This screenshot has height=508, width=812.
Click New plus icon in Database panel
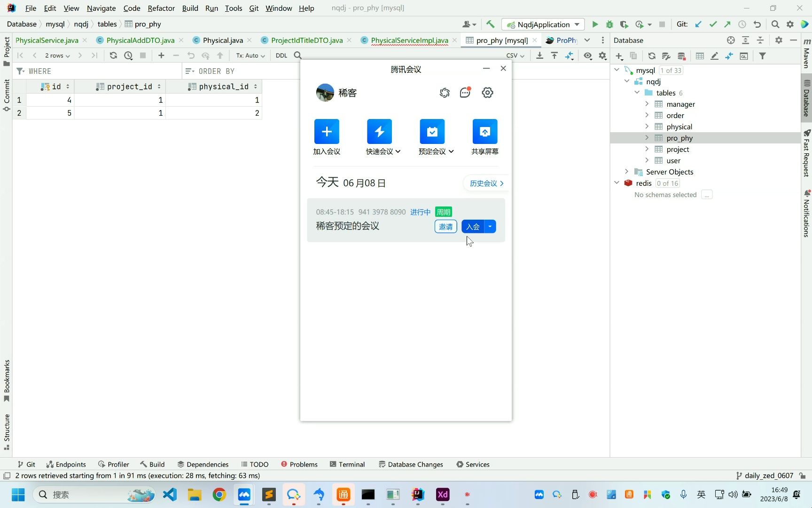[x=619, y=56]
